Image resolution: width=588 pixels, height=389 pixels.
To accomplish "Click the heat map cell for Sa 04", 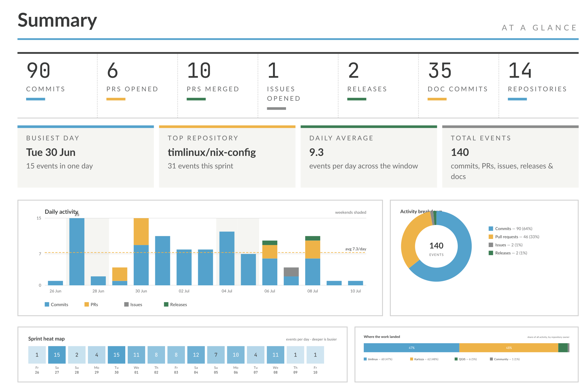I will pyautogui.click(x=196, y=355).
